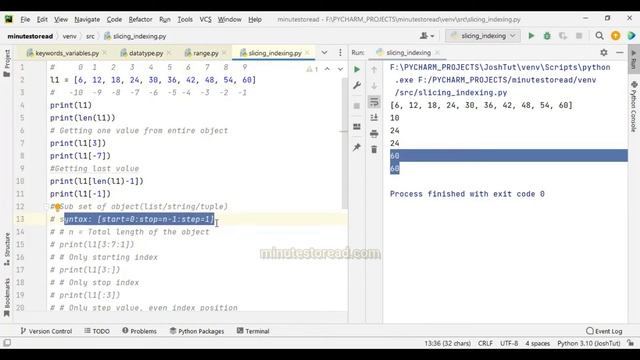Run slicing_indexing with the green play button
The height and width of the screenshot is (360, 640).
click(x=531, y=36)
